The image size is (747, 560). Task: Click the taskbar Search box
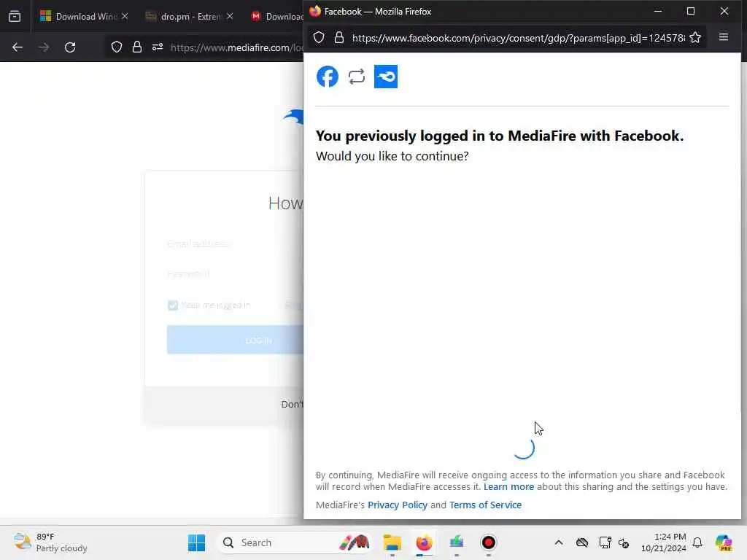click(294, 542)
